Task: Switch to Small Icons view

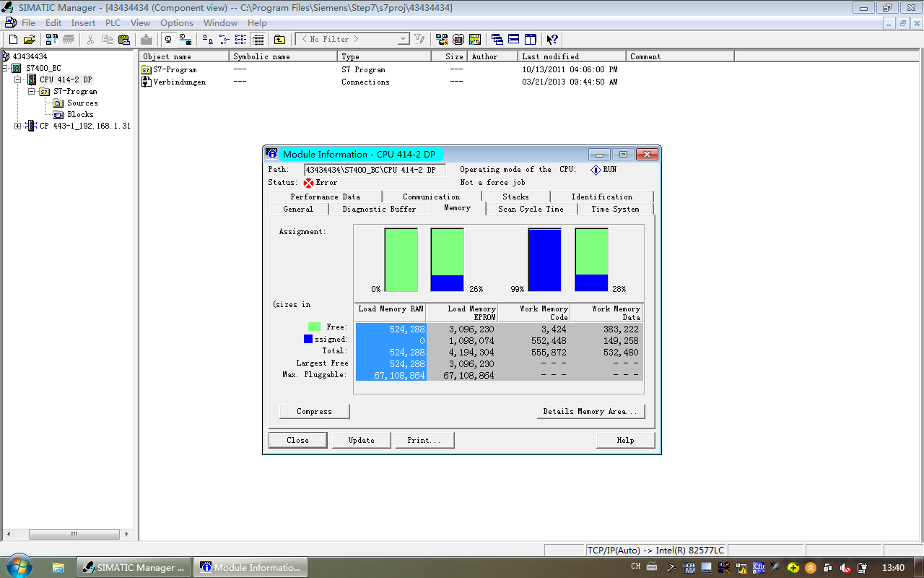Action: (x=224, y=39)
